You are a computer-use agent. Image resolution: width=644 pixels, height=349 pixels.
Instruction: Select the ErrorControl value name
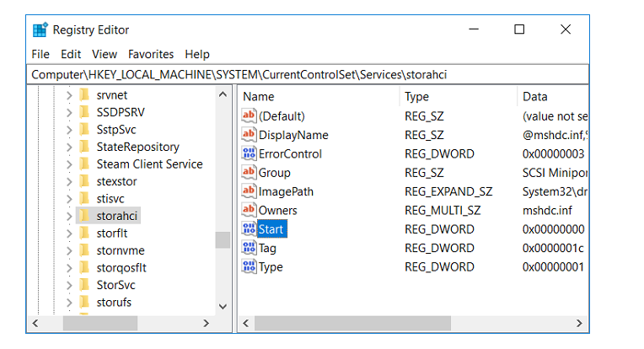290,154
